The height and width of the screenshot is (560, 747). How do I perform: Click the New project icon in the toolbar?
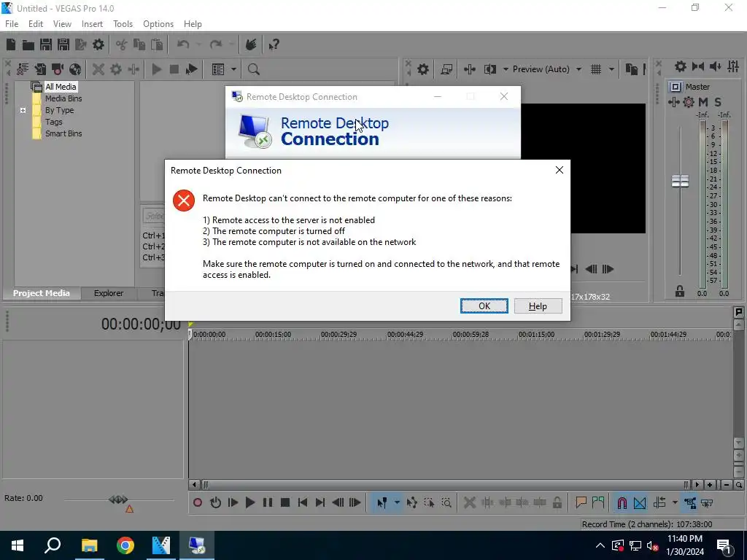click(x=11, y=44)
